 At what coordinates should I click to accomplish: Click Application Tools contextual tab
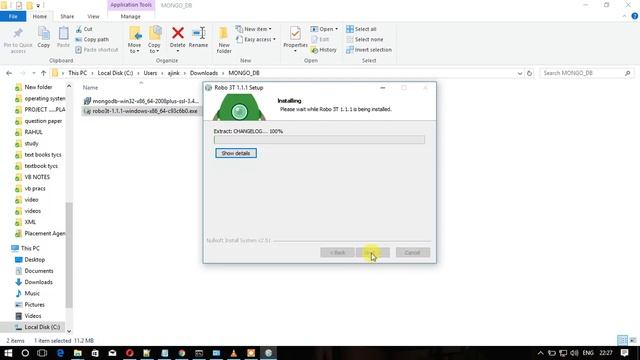(131, 5)
